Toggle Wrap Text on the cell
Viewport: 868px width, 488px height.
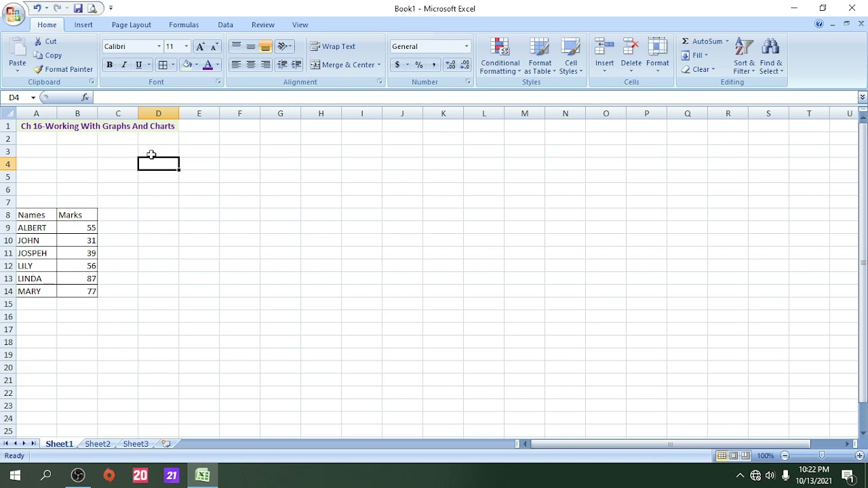(x=332, y=46)
